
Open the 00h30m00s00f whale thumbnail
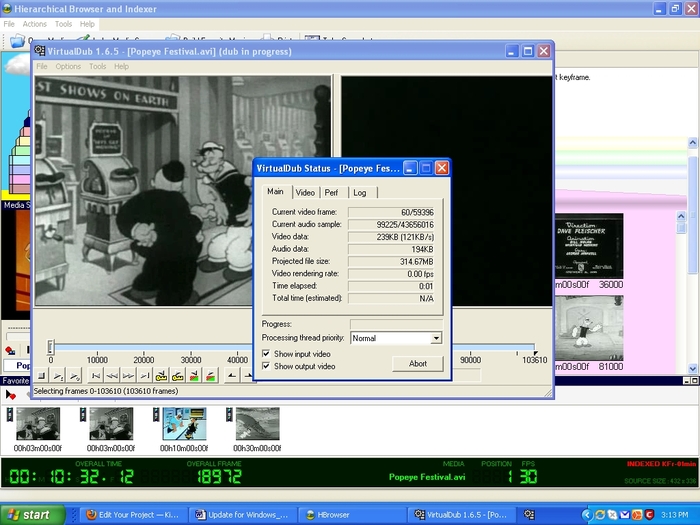click(258, 424)
